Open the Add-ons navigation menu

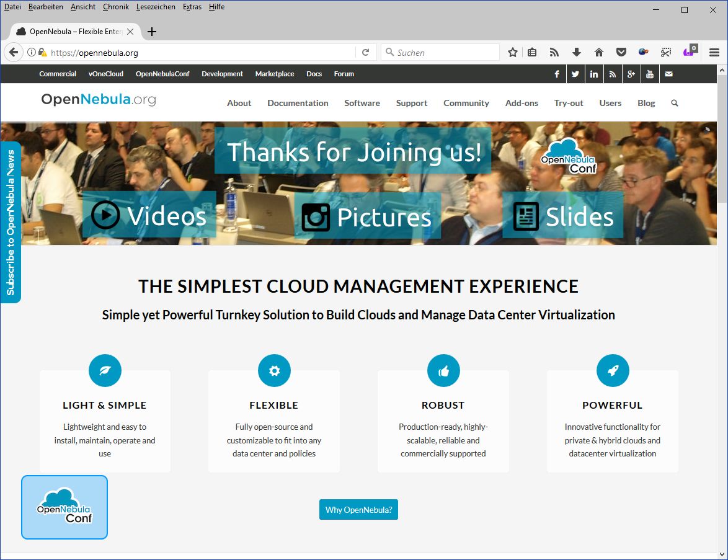tap(522, 103)
